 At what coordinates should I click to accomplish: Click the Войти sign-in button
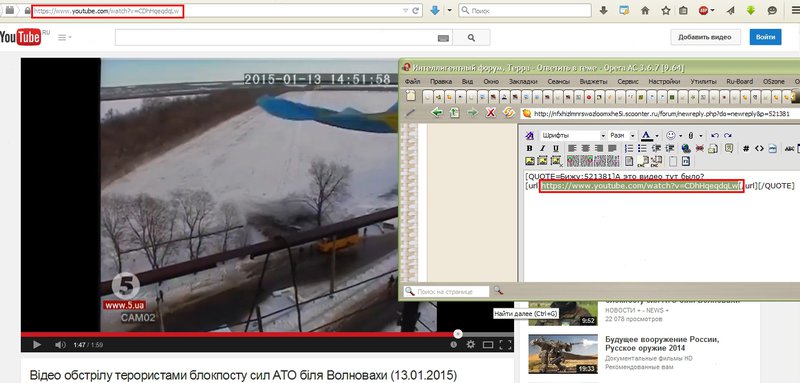pyautogui.click(x=765, y=37)
